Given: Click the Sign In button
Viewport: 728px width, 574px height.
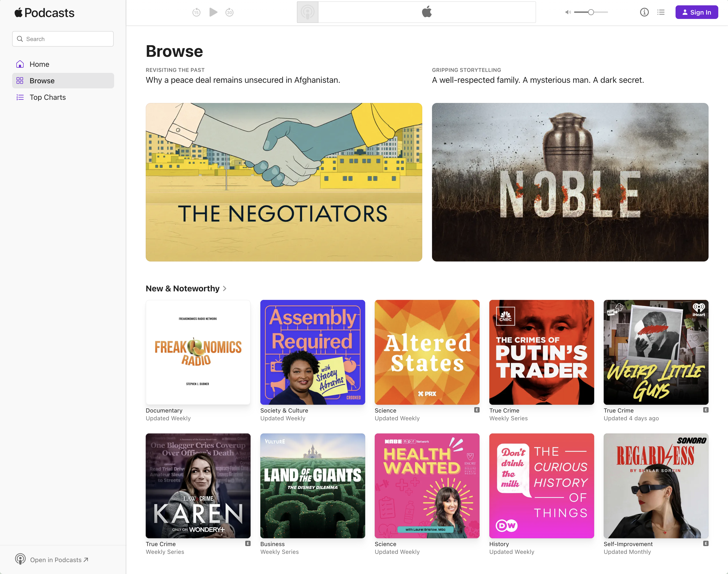Looking at the screenshot, I should pos(696,12).
